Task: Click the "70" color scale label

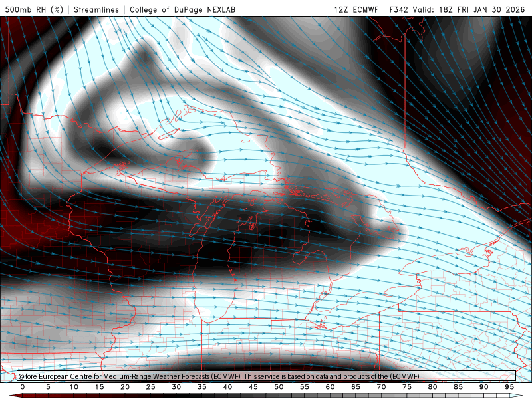Action: [381, 387]
